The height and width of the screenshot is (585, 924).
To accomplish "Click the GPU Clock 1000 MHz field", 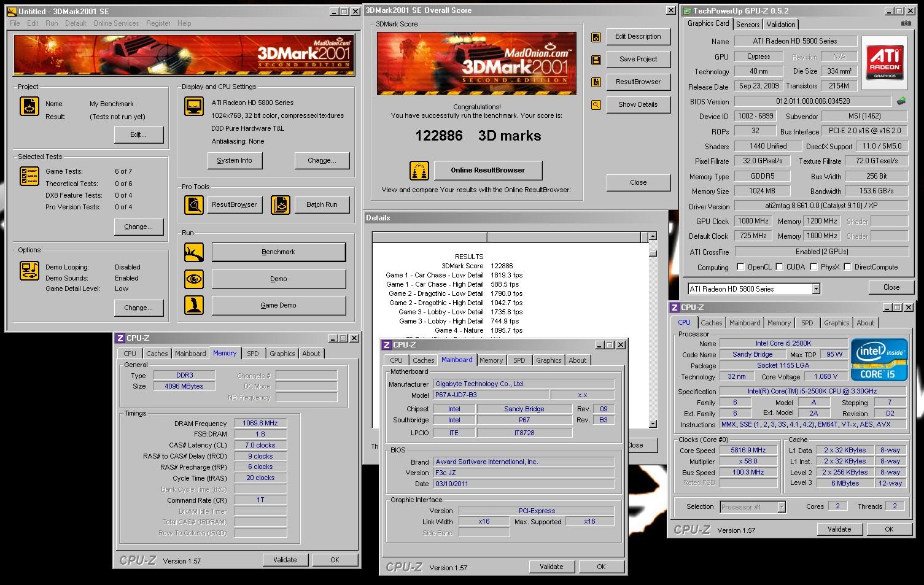I will pos(753,221).
